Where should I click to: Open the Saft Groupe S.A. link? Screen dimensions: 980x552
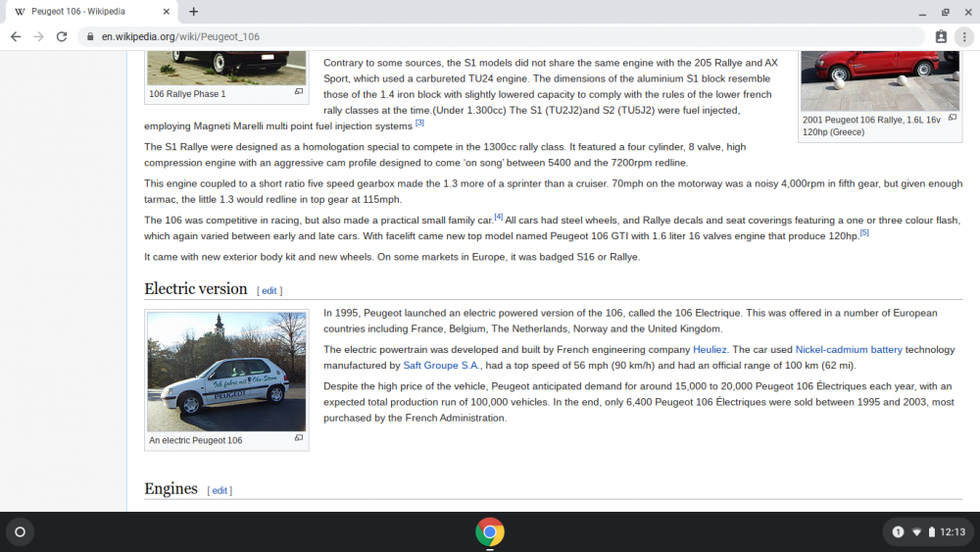click(441, 365)
